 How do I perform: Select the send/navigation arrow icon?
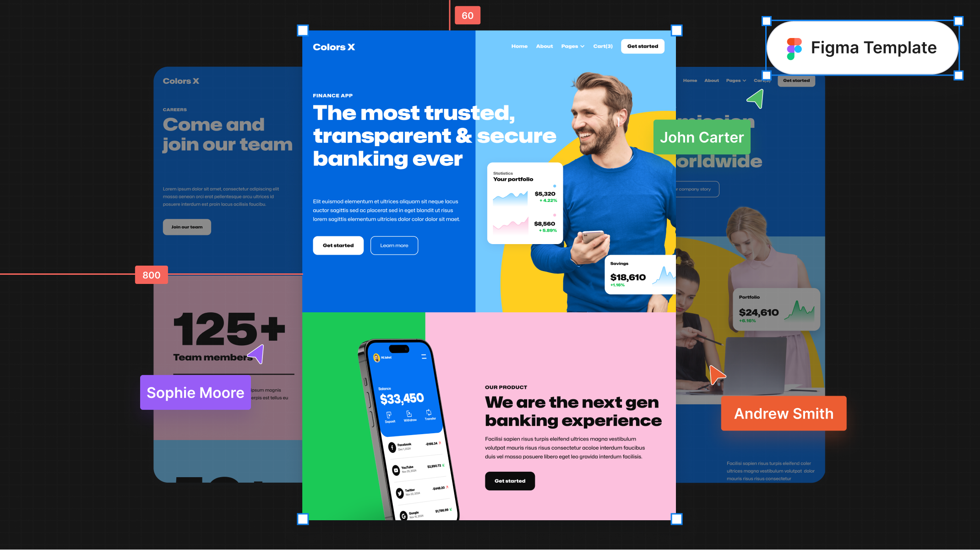point(755,99)
